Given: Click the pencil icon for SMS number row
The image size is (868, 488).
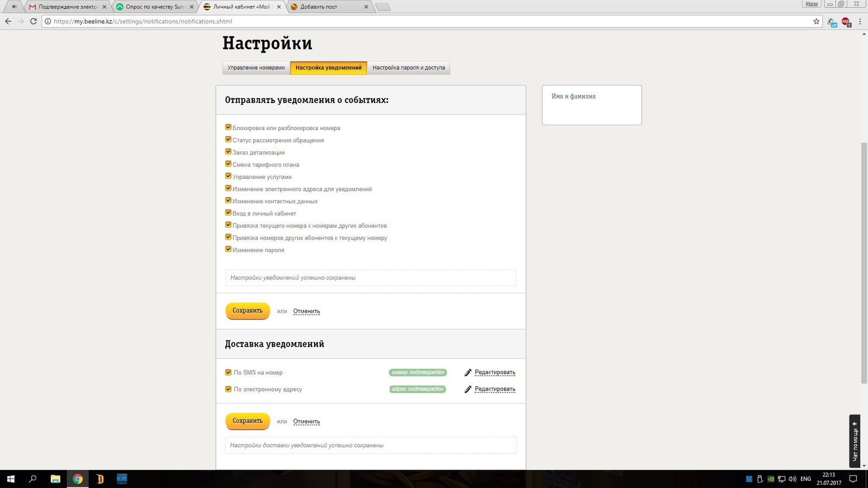Looking at the screenshot, I should pos(468,373).
